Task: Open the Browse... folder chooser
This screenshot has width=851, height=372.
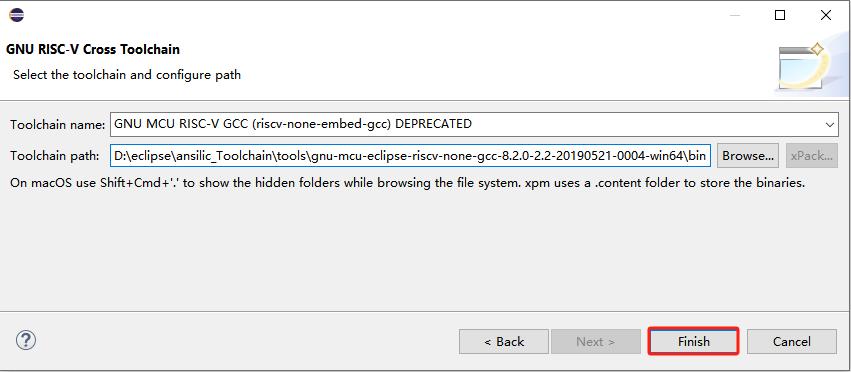Action: coord(748,156)
